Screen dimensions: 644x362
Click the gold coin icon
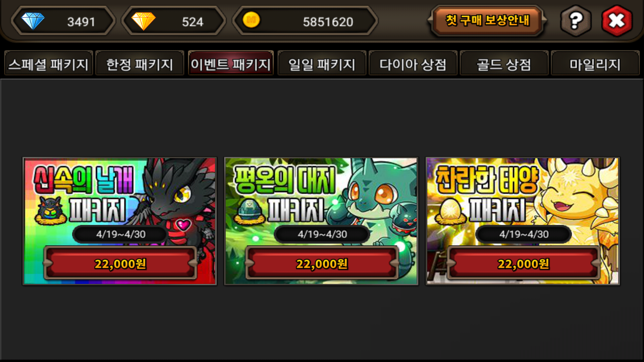(251, 20)
